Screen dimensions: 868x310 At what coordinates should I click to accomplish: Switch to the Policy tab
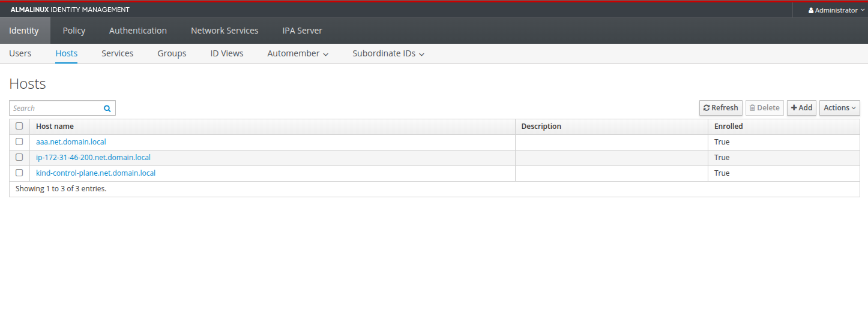(74, 31)
